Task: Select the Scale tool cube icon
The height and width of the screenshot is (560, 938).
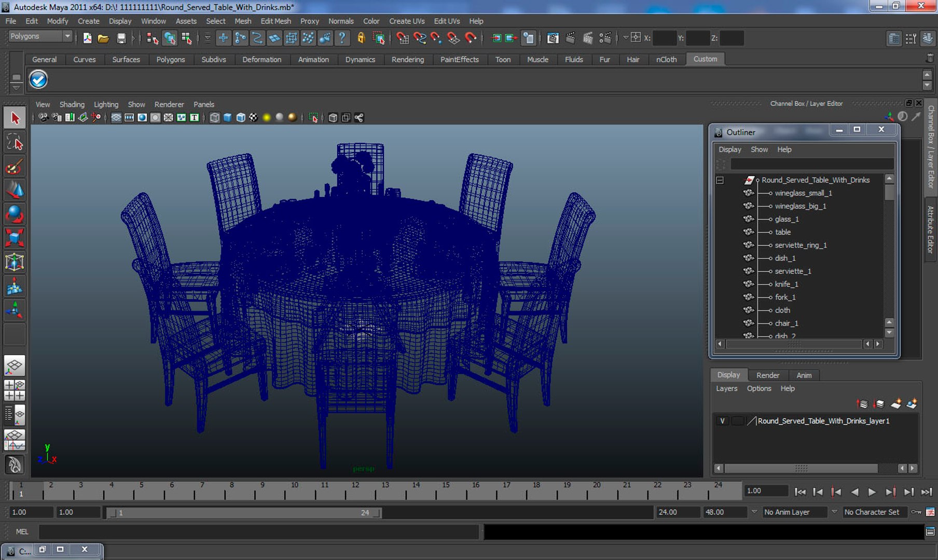Action: (15, 238)
